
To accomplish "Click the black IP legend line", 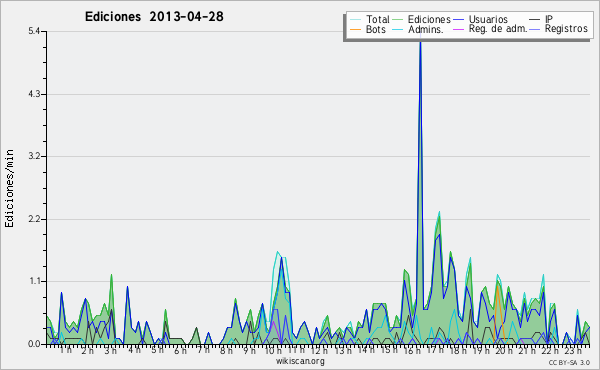I will [535, 20].
